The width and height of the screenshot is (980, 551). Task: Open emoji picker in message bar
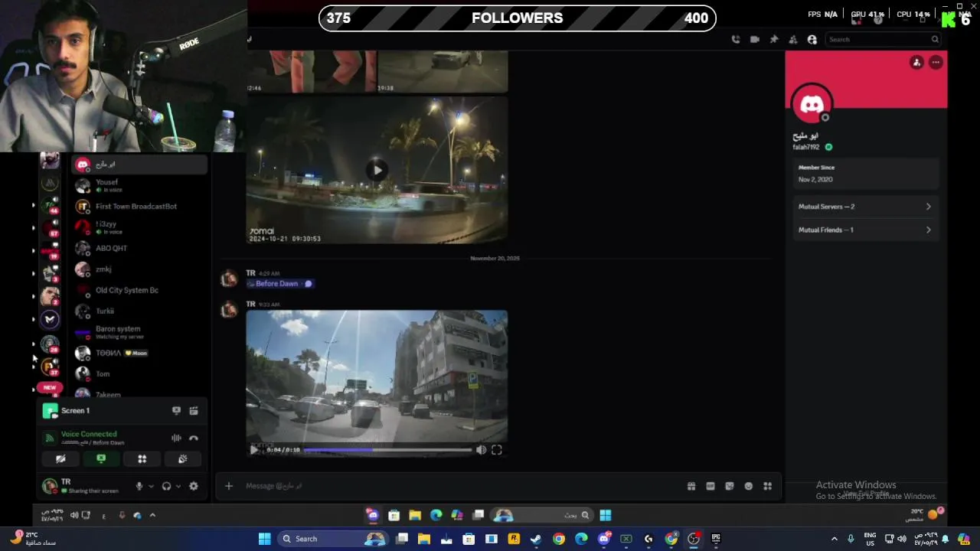[x=749, y=486]
